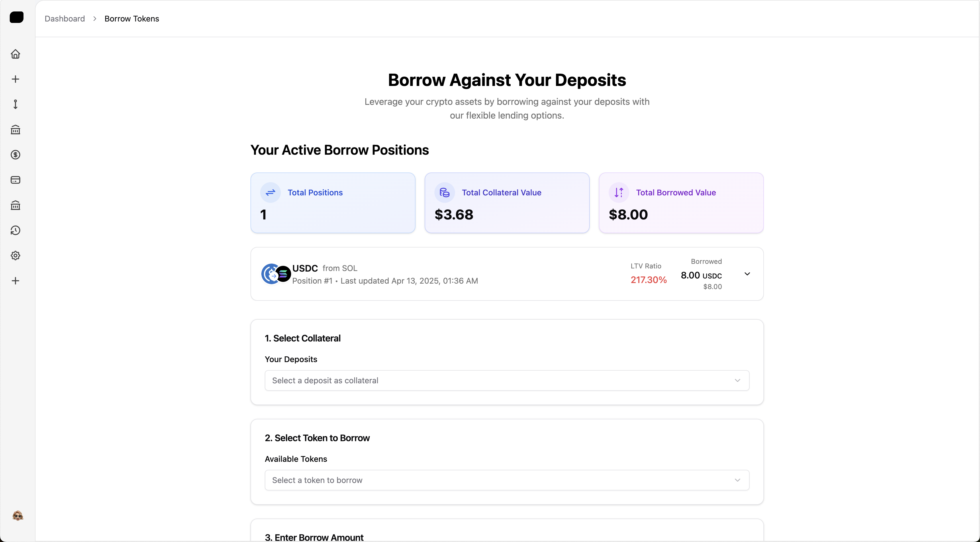Click the Total Borrowed Value card
Screen dimensions: 980x542
click(681, 203)
